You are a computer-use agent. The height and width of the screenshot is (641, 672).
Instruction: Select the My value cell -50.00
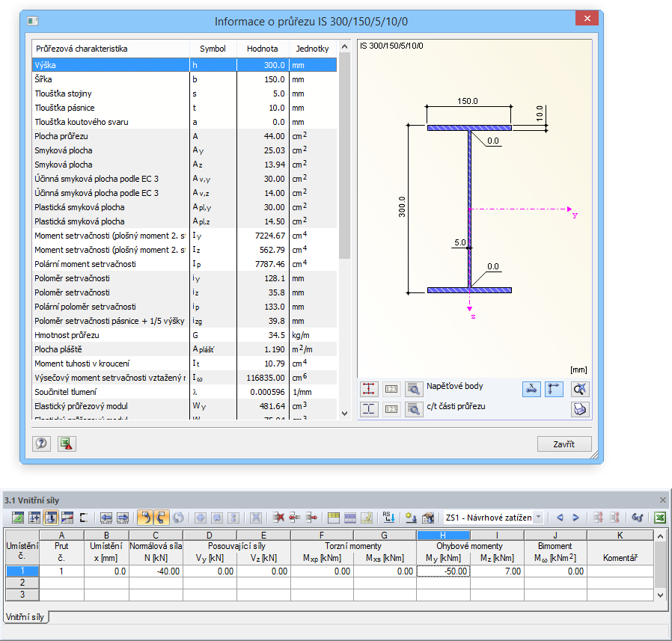443,571
